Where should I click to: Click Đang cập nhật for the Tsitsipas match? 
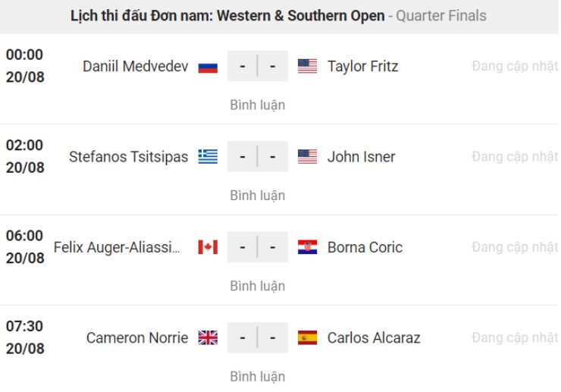coord(515,157)
